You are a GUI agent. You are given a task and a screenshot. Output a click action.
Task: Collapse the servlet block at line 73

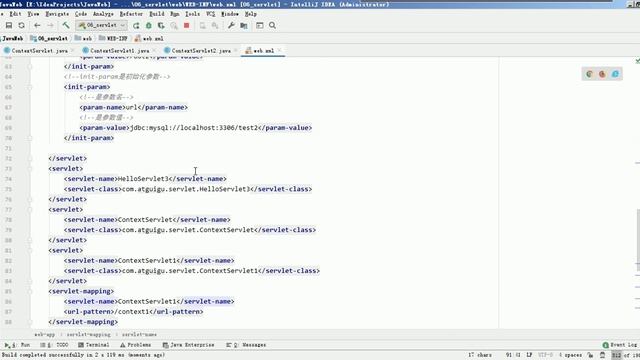30,169
